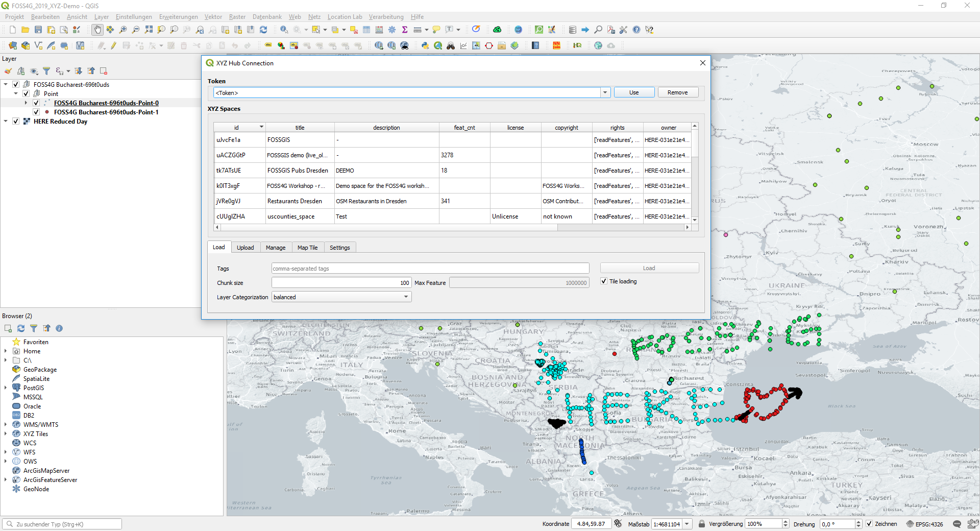Select the Pan Map hand tool

point(97,30)
